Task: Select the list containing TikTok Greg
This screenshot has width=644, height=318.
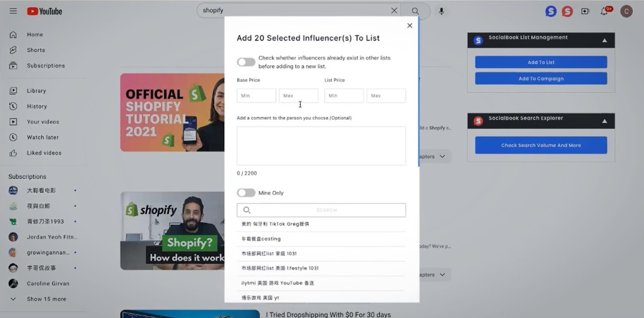Action: (x=321, y=224)
